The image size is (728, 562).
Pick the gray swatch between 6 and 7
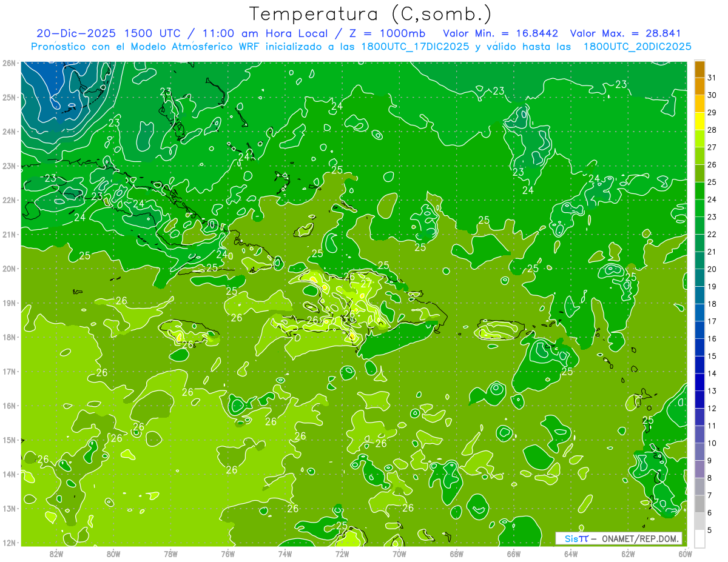click(699, 504)
